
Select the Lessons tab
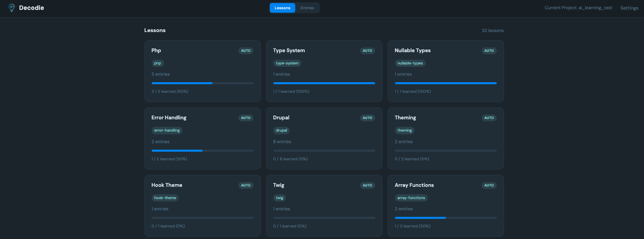pos(282,8)
